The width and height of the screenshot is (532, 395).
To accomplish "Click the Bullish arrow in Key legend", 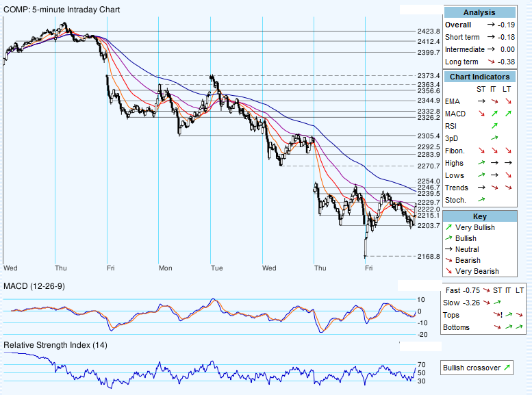I will [448, 238].
